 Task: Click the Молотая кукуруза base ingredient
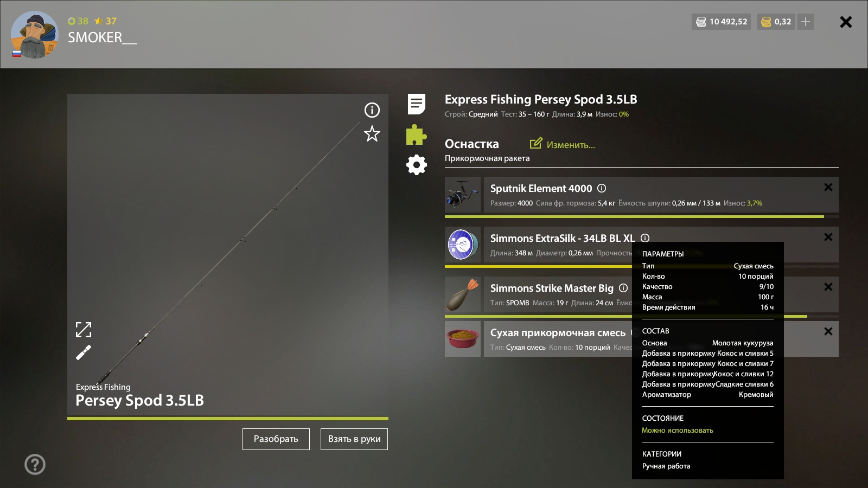click(x=743, y=343)
